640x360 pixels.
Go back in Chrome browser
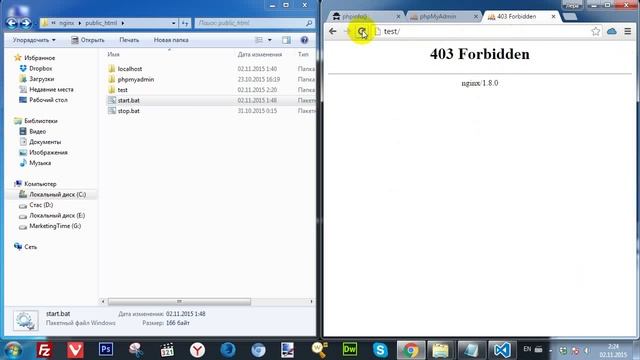pos(333,31)
